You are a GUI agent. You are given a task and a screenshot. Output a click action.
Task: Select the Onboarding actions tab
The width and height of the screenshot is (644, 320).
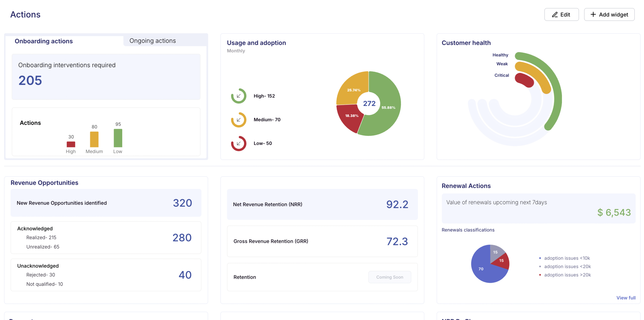coord(44,41)
